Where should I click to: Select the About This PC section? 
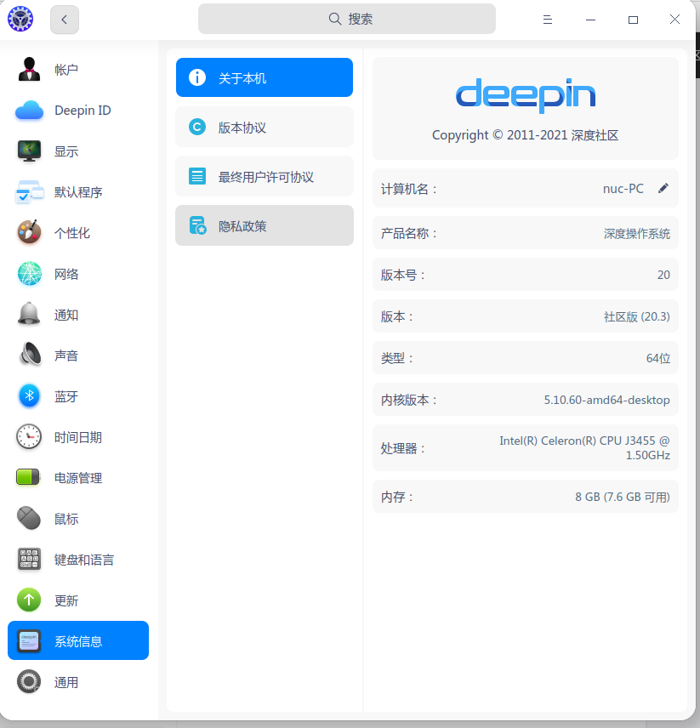tap(264, 77)
